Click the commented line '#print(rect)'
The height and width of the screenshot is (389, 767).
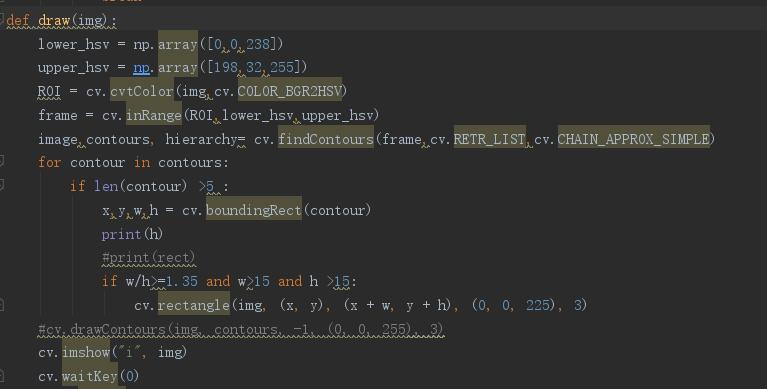[148, 257]
